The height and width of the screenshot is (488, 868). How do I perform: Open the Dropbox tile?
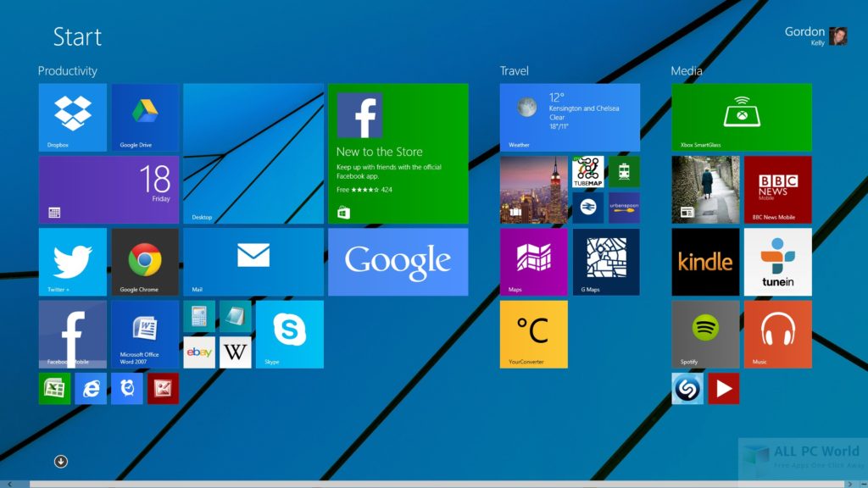tap(73, 117)
